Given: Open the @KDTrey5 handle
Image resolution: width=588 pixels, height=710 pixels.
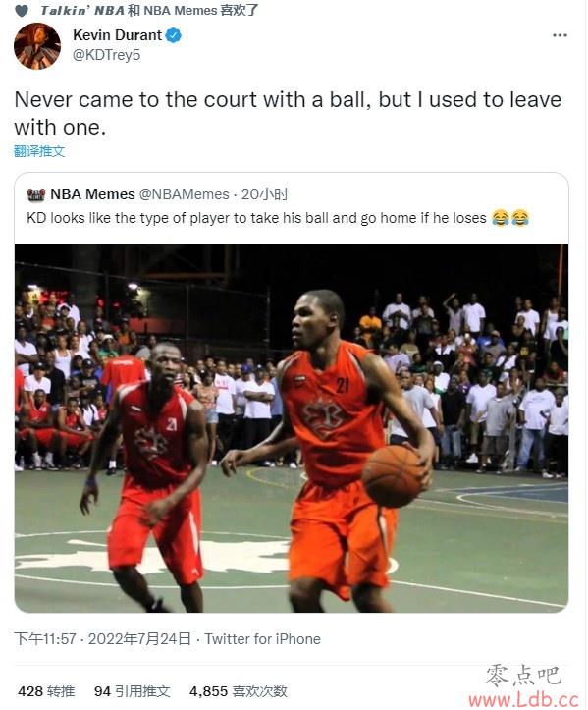Looking at the screenshot, I should pyautogui.click(x=107, y=55).
